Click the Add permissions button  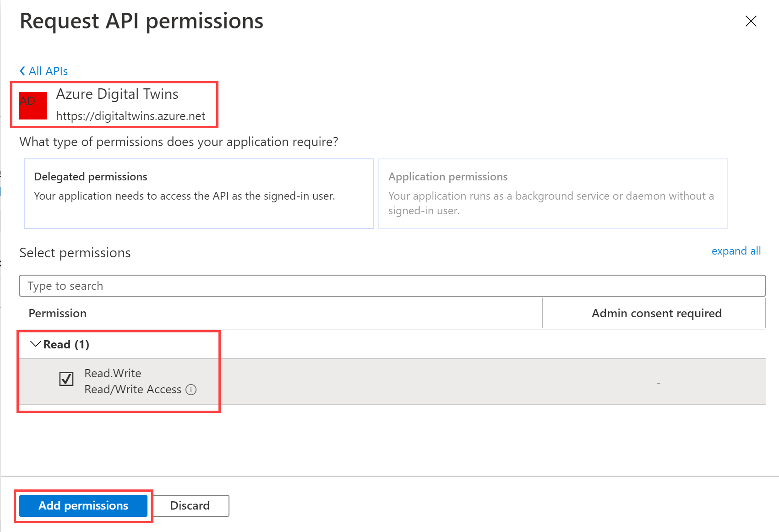pyautogui.click(x=83, y=505)
